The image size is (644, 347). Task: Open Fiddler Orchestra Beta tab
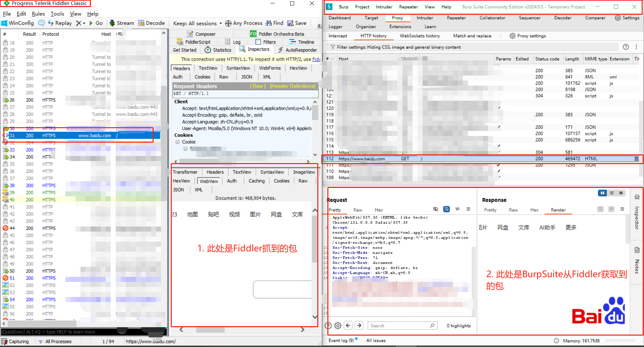[277, 34]
